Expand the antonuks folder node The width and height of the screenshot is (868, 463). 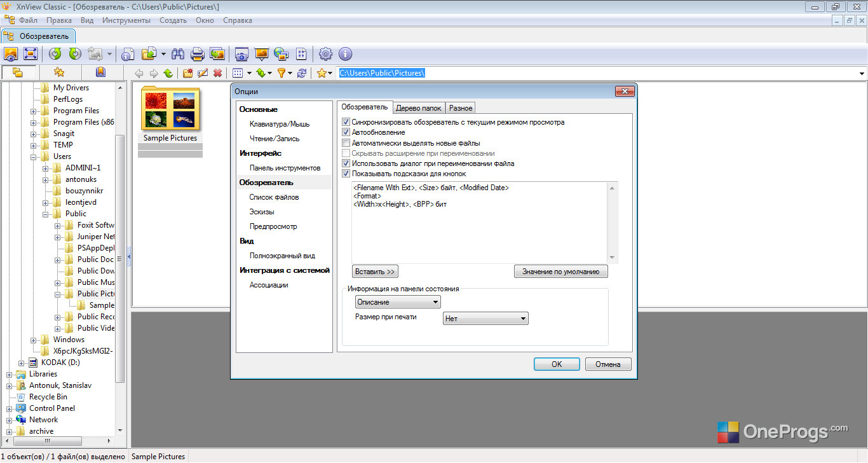point(46,179)
